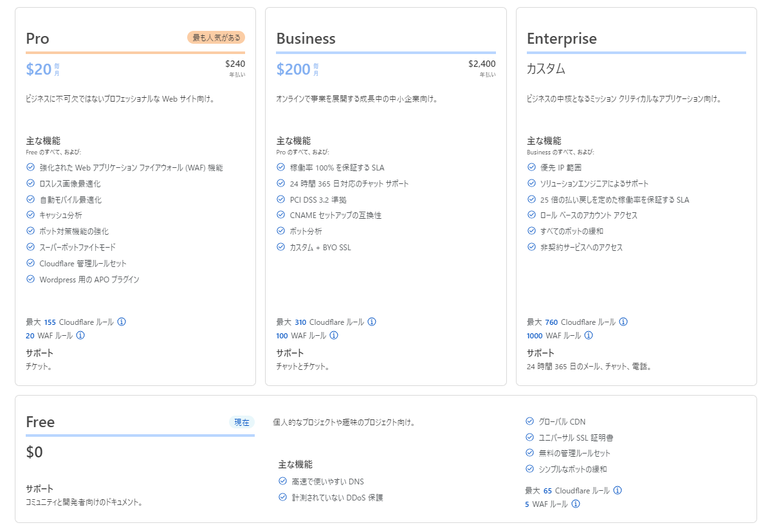The width and height of the screenshot is (779, 532).
Task: Click Enterprise description ミッション クリティカル text
Action: pos(624,99)
